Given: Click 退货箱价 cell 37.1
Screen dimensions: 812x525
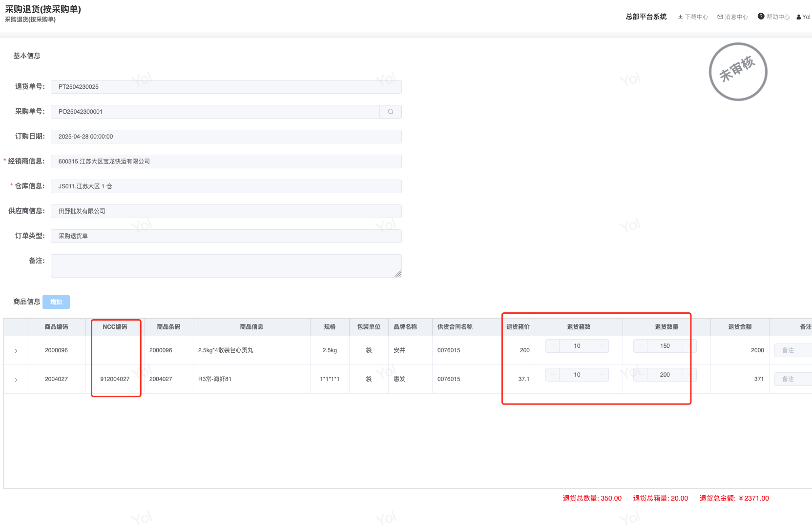Looking at the screenshot, I should coord(524,379).
